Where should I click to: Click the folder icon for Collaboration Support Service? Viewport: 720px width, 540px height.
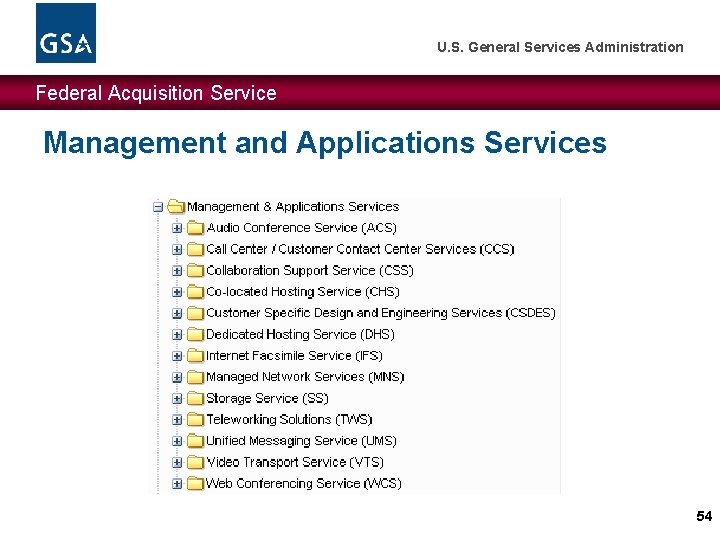[195, 270]
